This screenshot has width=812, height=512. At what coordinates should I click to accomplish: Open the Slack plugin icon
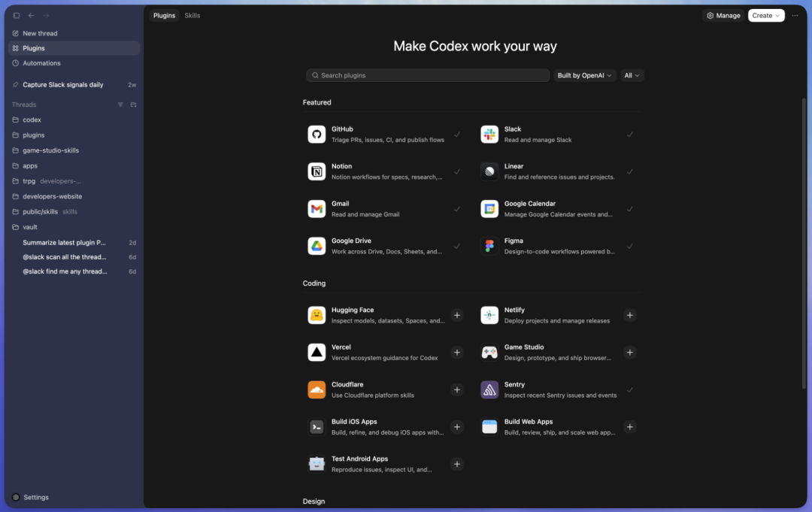click(x=489, y=135)
